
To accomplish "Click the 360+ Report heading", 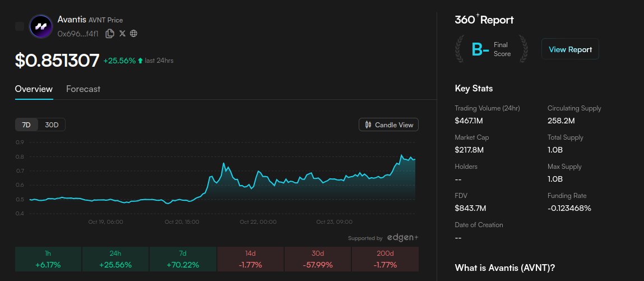I will pos(484,19).
